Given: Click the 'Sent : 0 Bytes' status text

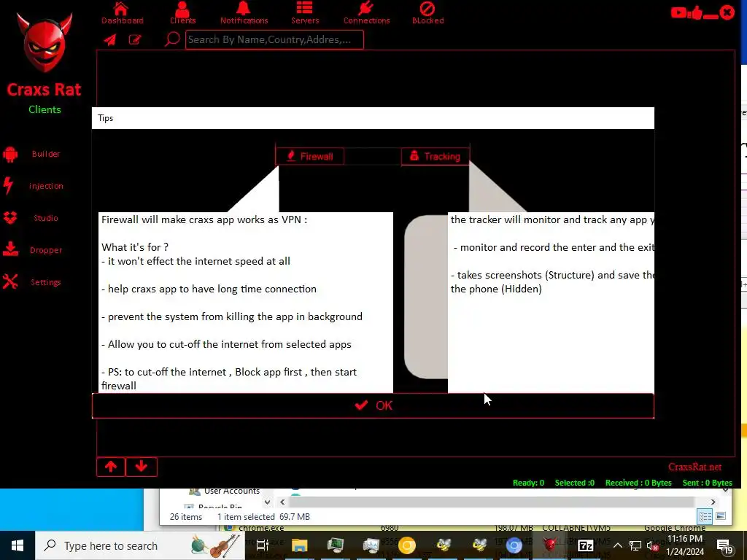Looking at the screenshot, I should (x=707, y=483).
